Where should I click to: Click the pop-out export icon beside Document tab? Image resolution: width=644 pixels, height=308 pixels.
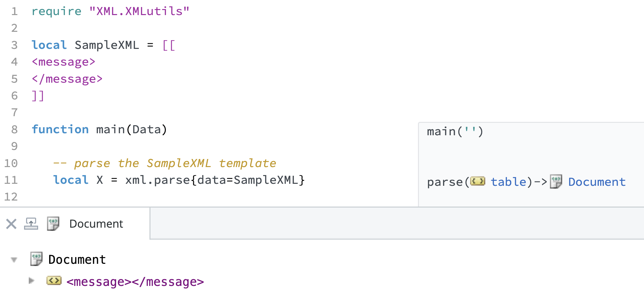(x=31, y=224)
